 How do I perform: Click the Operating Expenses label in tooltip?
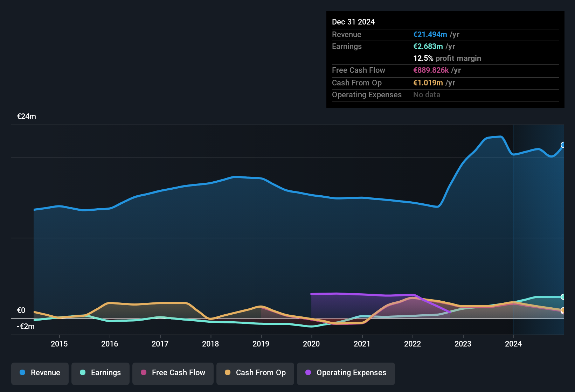(367, 95)
